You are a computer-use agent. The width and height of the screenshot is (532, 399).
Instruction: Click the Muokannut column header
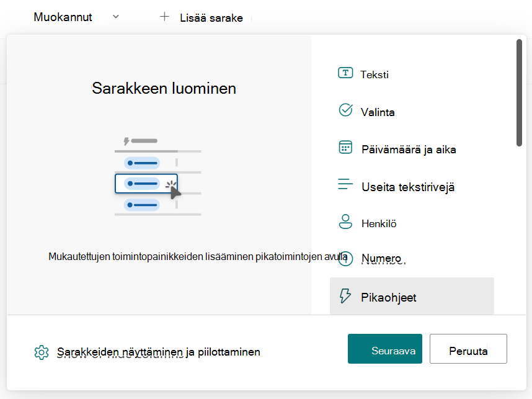pos(63,17)
